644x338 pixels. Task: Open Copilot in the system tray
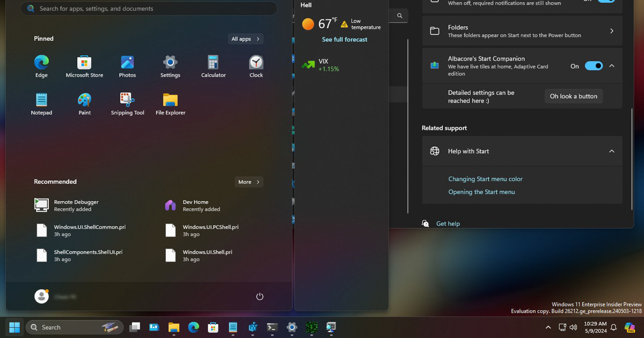coord(630,327)
